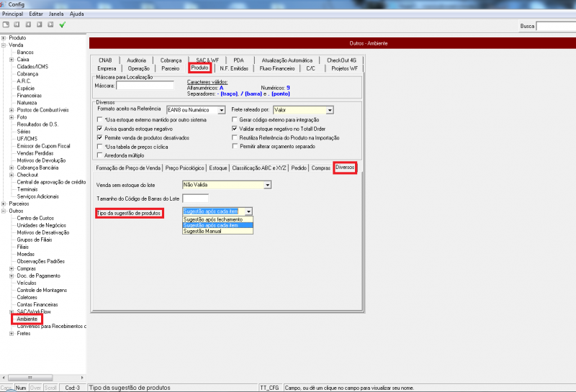
Task: Expand the Produto tree node
Action: point(4,37)
